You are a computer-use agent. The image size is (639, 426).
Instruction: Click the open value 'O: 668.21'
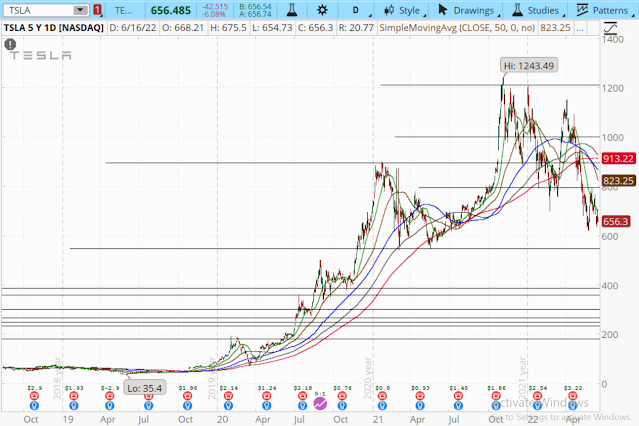pyautogui.click(x=183, y=28)
